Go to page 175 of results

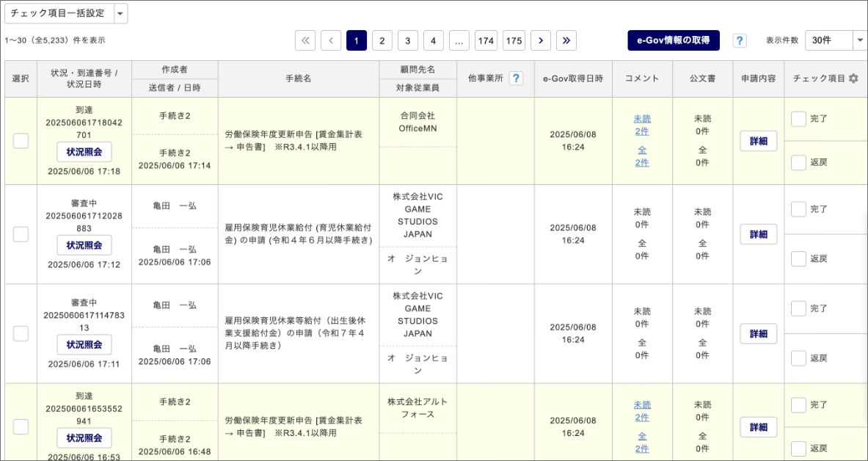point(514,41)
